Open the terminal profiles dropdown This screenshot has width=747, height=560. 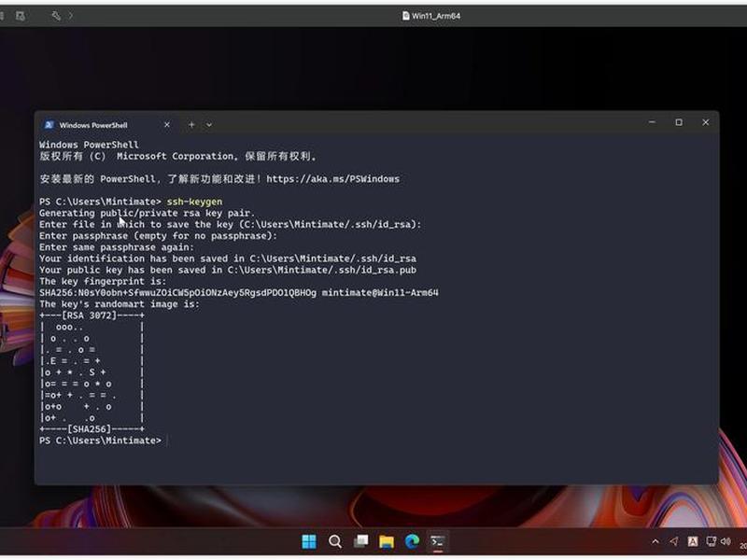208,125
